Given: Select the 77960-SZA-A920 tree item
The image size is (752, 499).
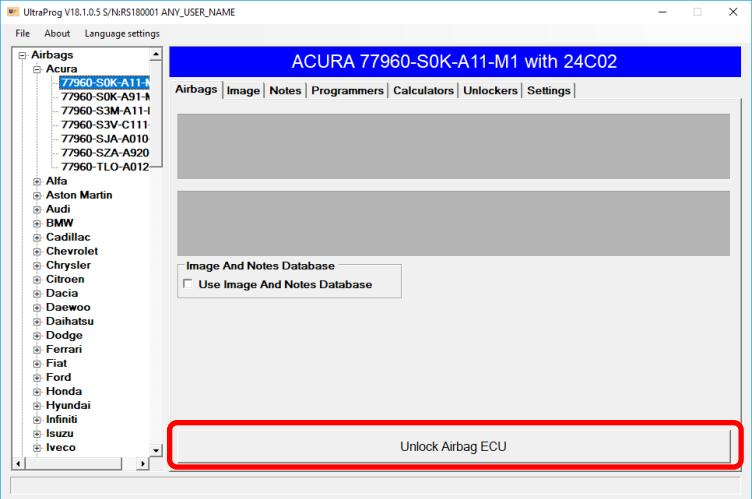Looking at the screenshot, I should [105, 153].
